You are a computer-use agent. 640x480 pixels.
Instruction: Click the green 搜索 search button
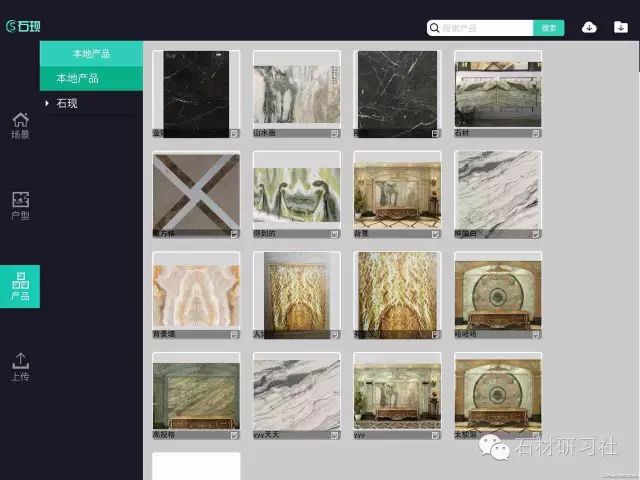(549, 28)
